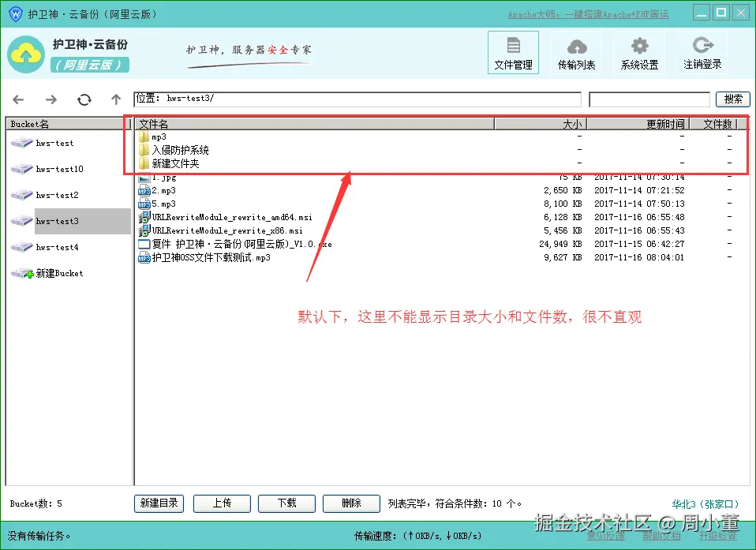Image resolution: width=756 pixels, height=550 pixels.
Task: Select the mp3 folder icon
Action: click(x=144, y=137)
